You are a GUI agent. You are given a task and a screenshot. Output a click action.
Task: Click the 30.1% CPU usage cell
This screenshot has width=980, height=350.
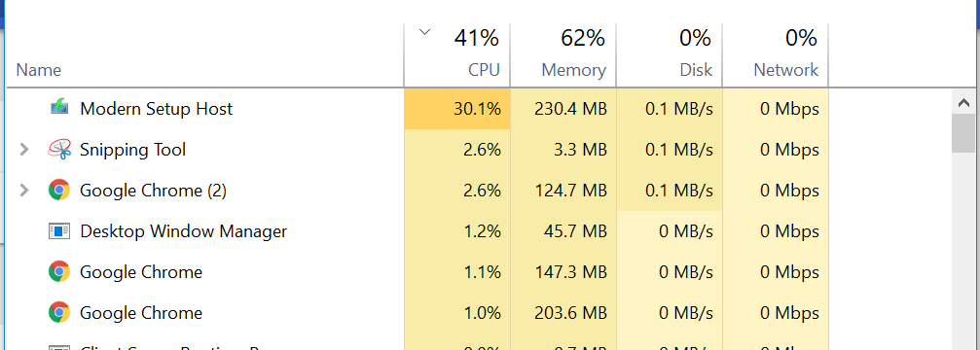tap(456, 109)
